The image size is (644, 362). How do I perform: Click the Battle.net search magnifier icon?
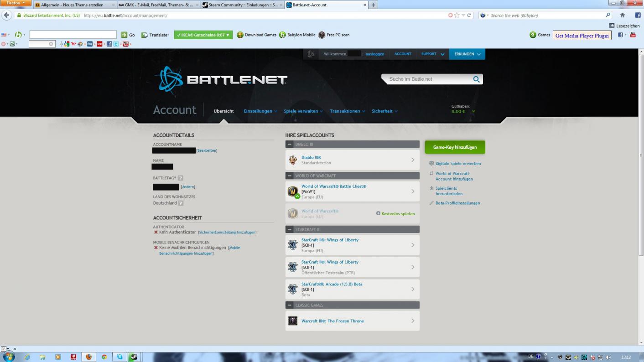click(477, 79)
